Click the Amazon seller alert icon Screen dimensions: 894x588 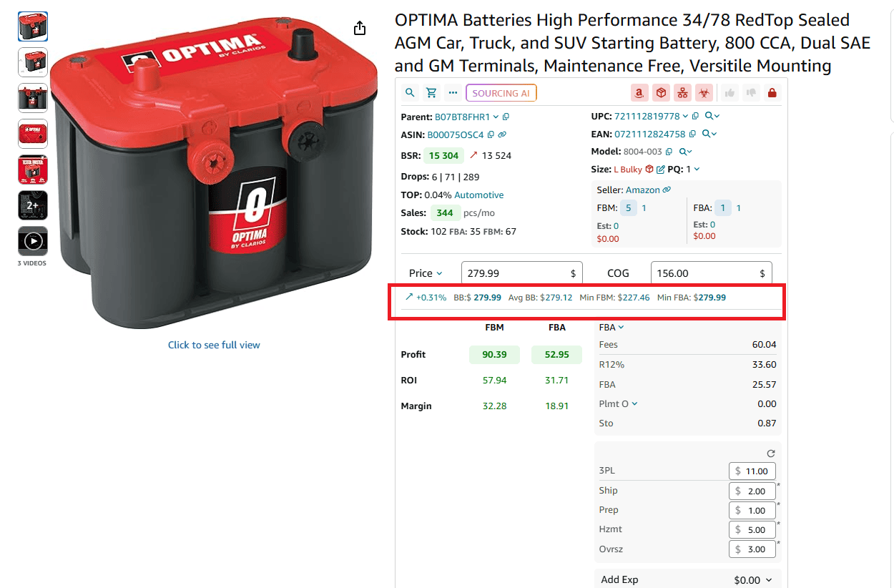click(x=639, y=92)
